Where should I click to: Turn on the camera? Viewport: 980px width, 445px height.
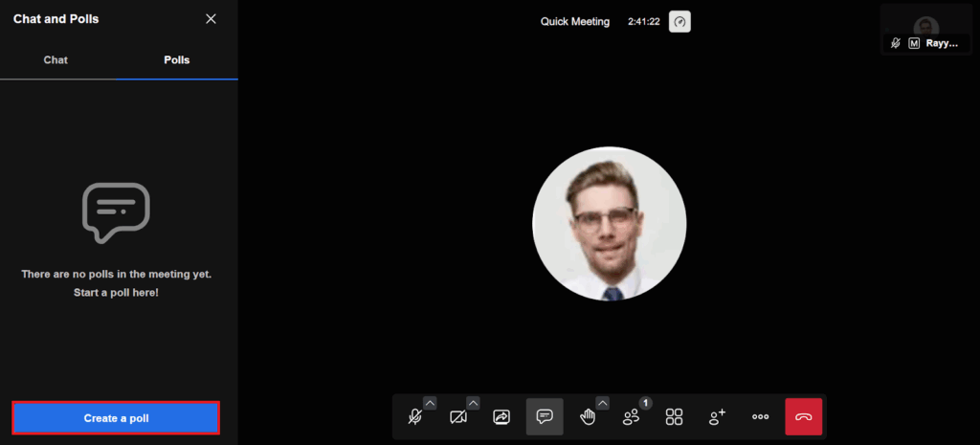pyautogui.click(x=458, y=417)
